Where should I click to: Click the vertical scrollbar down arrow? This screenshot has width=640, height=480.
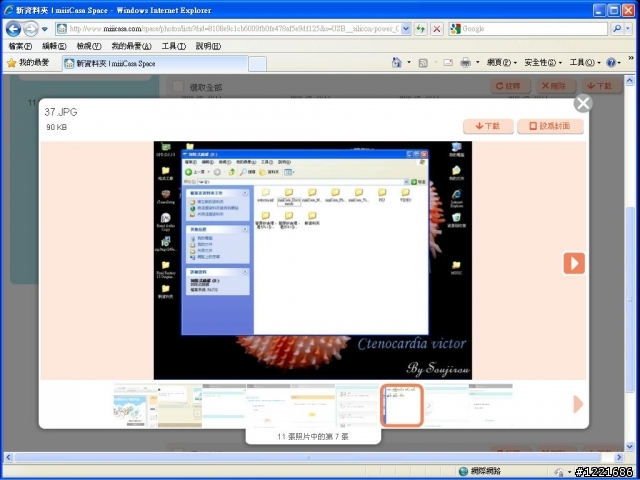[629, 447]
